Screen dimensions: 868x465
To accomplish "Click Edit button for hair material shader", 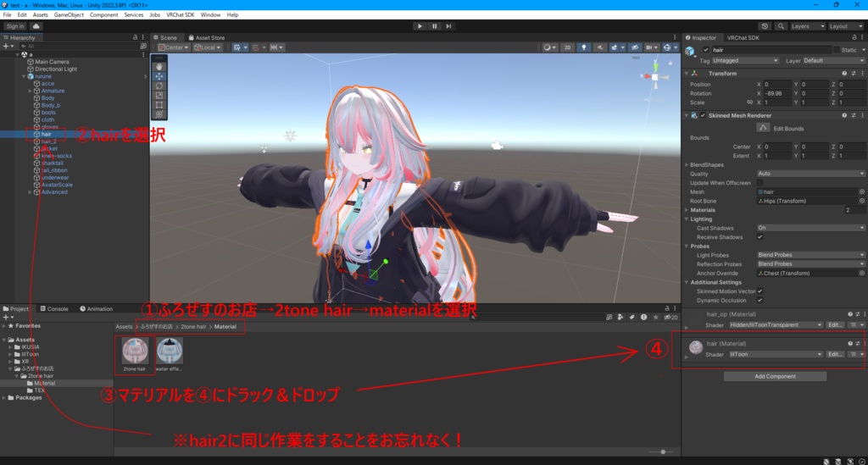I will tap(835, 354).
